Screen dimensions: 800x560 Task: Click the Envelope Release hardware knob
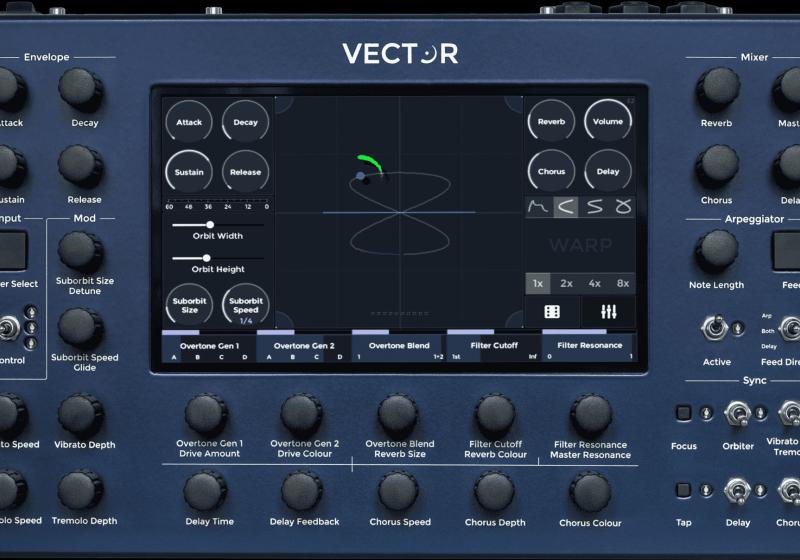click(81, 167)
